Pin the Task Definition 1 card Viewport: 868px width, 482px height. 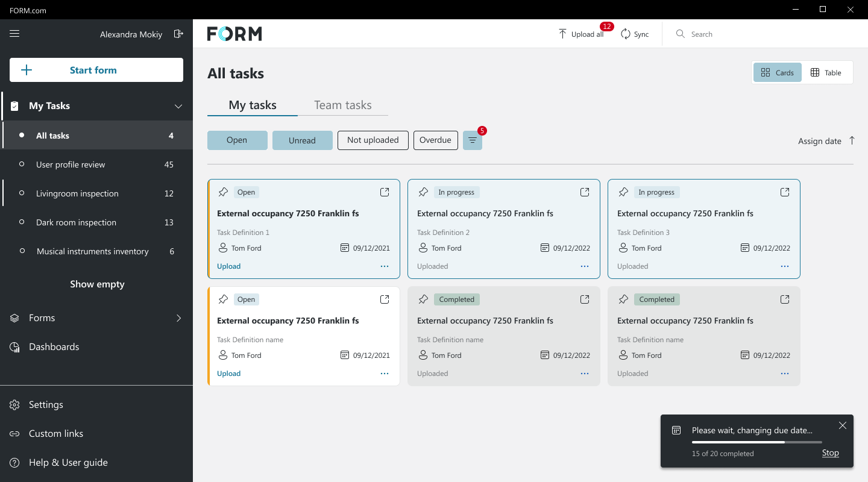(223, 192)
